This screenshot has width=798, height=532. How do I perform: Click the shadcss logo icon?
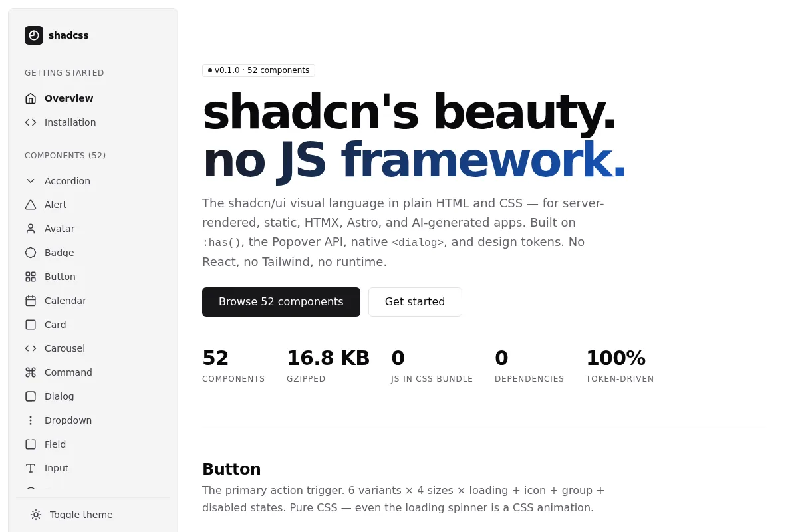tap(34, 35)
